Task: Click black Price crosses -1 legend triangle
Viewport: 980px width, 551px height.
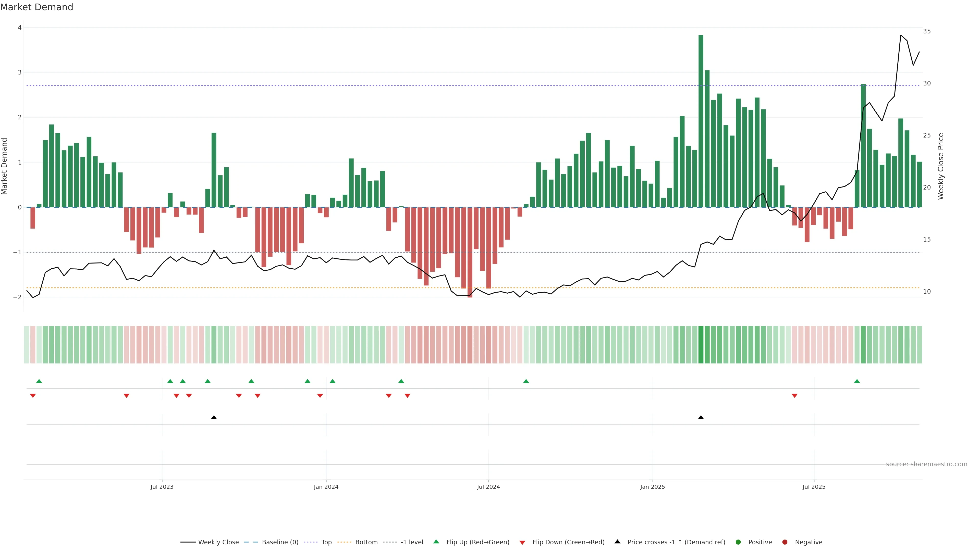Action: 617,542
